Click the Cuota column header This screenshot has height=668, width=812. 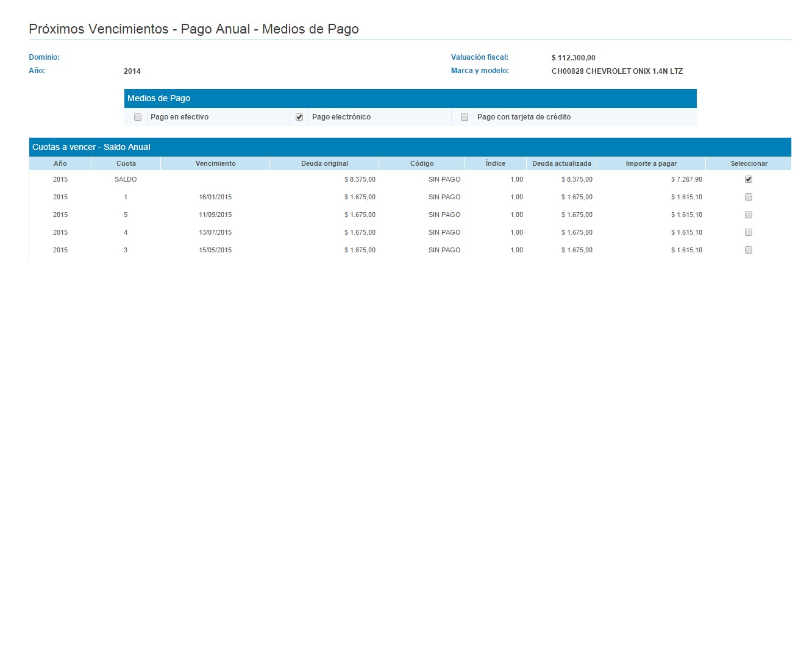[x=126, y=163]
